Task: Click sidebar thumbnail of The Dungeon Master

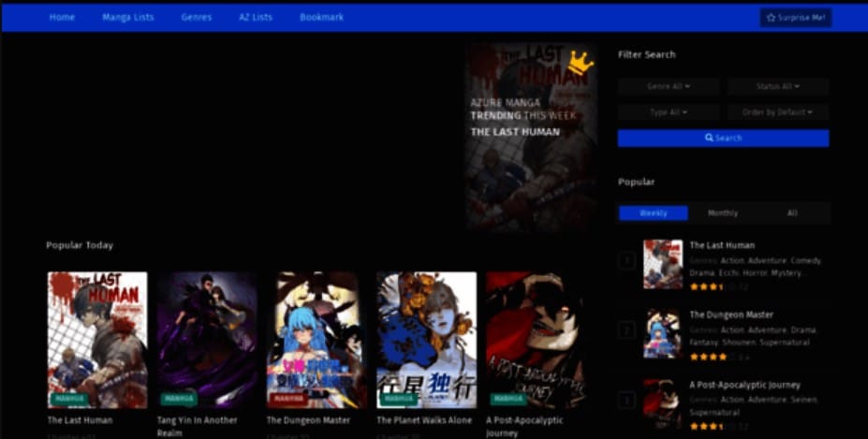Action: pos(663,334)
